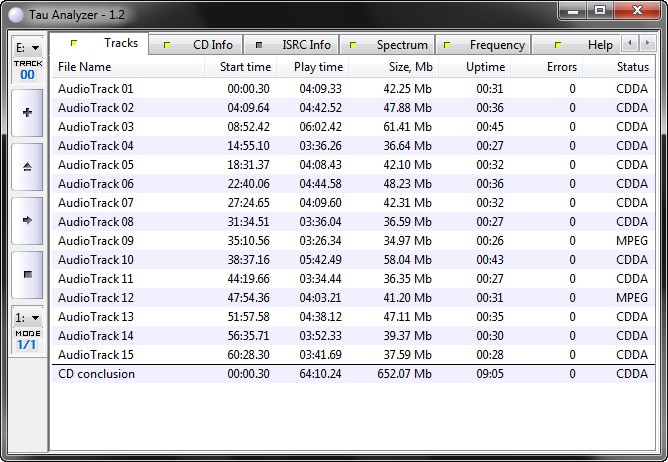The width and height of the screenshot is (668, 462).
Task: Select AudioTrack 10 row
Action: [353, 260]
